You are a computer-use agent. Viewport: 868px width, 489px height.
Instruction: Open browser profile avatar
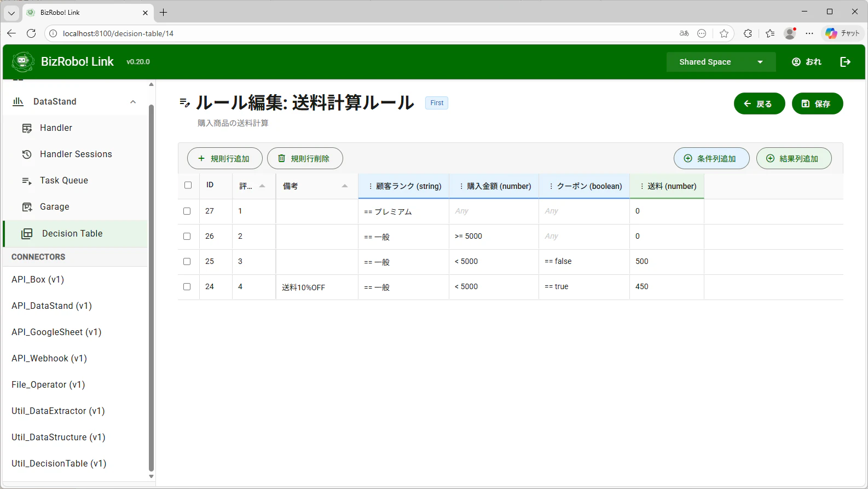790,33
